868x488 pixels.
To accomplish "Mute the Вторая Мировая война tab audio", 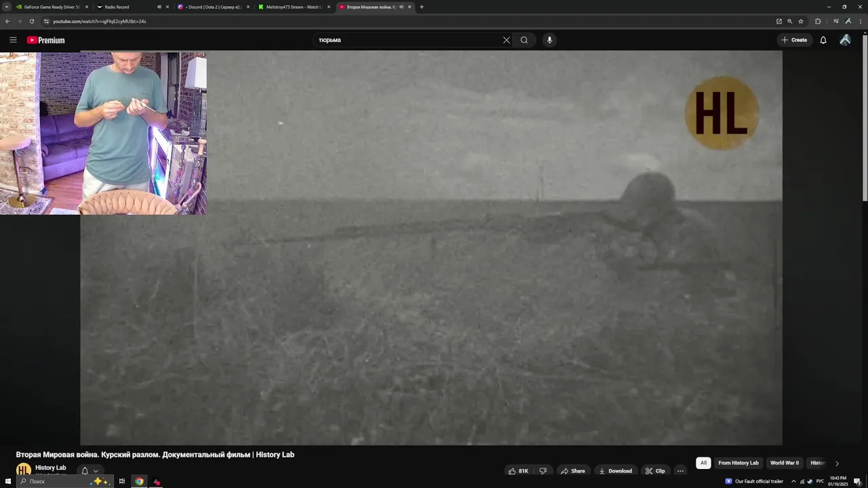I will coord(401,7).
